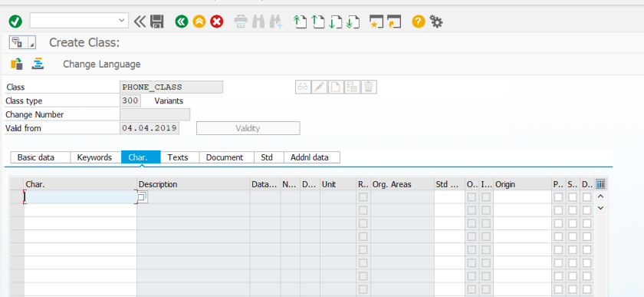
Task: Click the Find binoculars icon
Action: 259,21
